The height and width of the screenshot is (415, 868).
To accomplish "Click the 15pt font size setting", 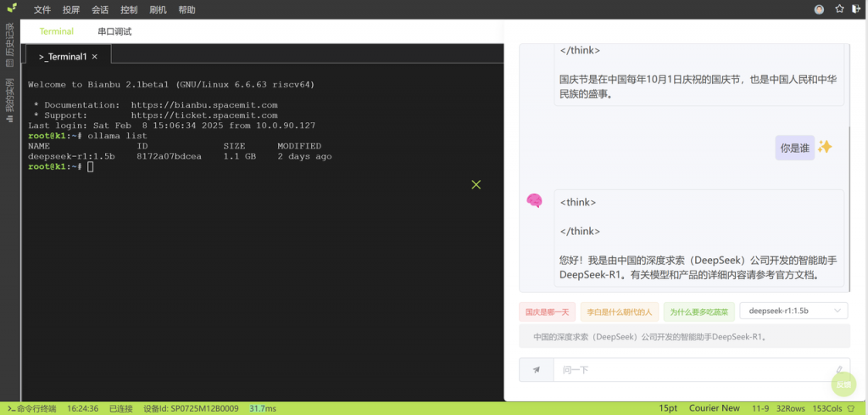I will [x=668, y=408].
